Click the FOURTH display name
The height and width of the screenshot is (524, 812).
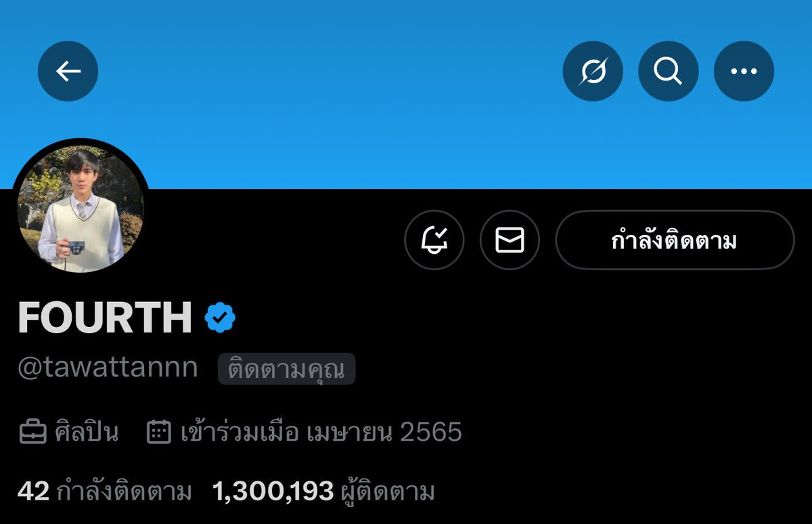(106, 318)
